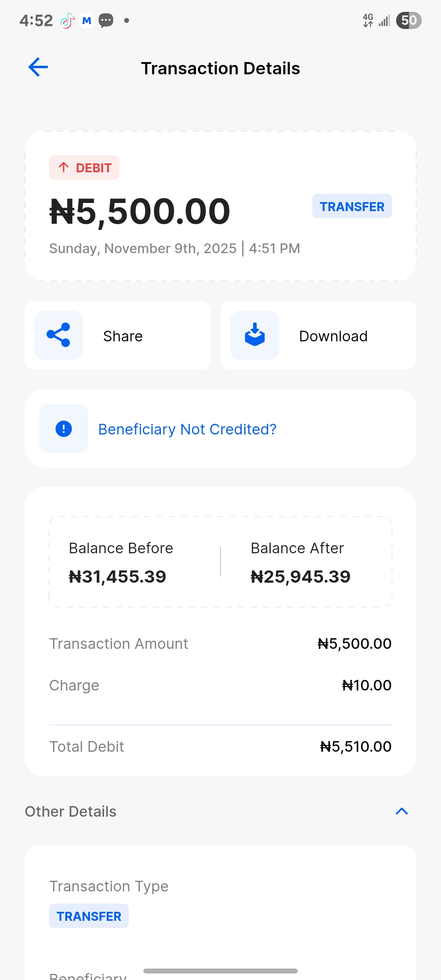Tap the download icon
This screenshot has width=441, height=980.
pyautogui.click(x=255, y=335)
